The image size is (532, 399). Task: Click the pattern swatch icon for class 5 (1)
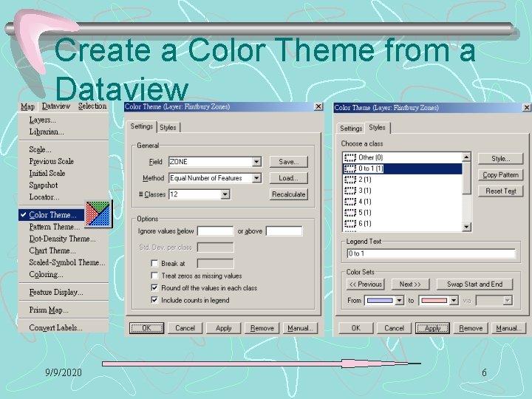pyautogui.click(x=349, y=212)
